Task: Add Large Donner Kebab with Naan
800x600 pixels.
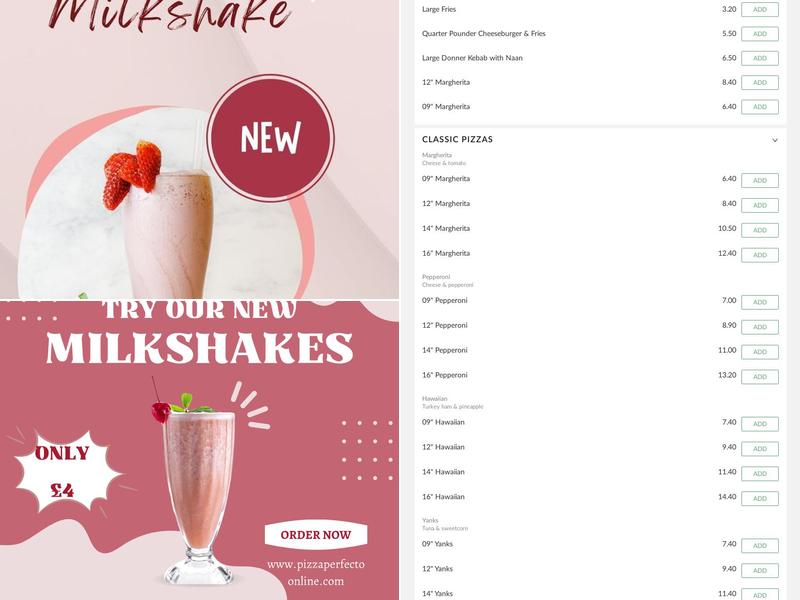Action: click(760, 58)
